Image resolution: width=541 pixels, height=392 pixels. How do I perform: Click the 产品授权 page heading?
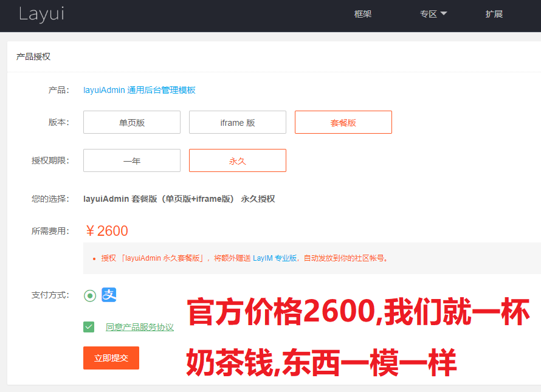(33, 56)
